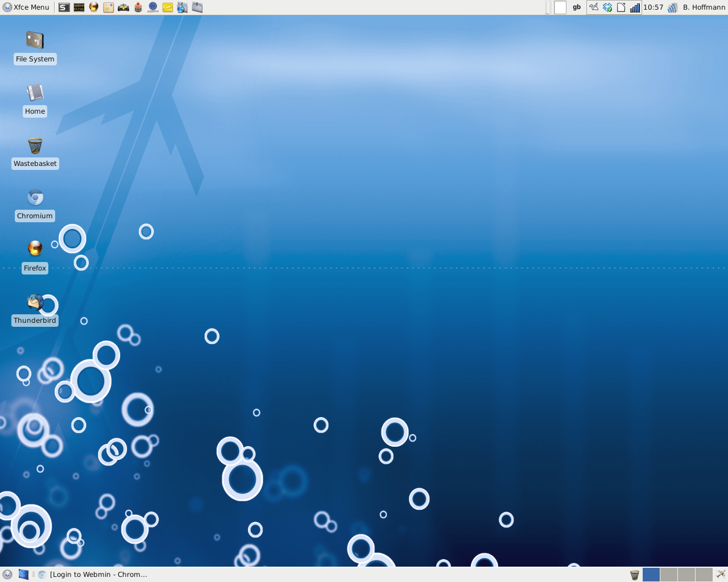This screenshot has height=582, width=728.
Task: Launch the mail envelope icon in the top panel
Action: pos(108,7)
